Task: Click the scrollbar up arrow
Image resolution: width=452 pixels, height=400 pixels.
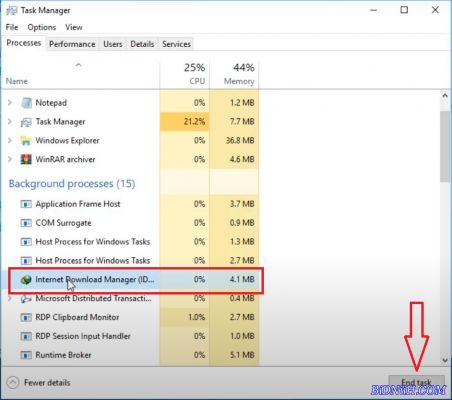Action: (445, 96)
